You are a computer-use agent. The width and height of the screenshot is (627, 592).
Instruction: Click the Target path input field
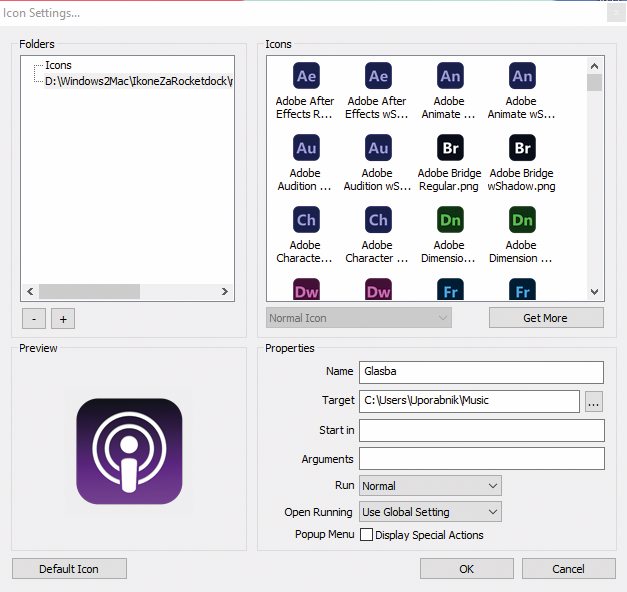coord(469,401)
